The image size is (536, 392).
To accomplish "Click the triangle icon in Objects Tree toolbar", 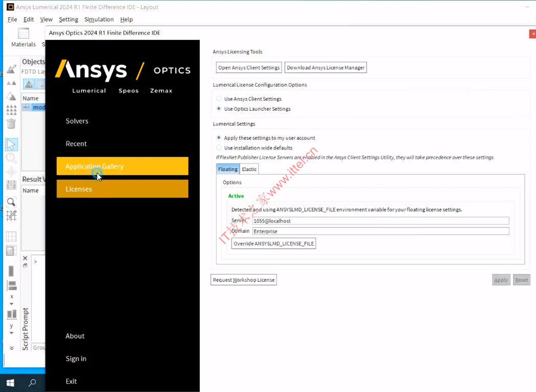I will [x=29, y=84].
